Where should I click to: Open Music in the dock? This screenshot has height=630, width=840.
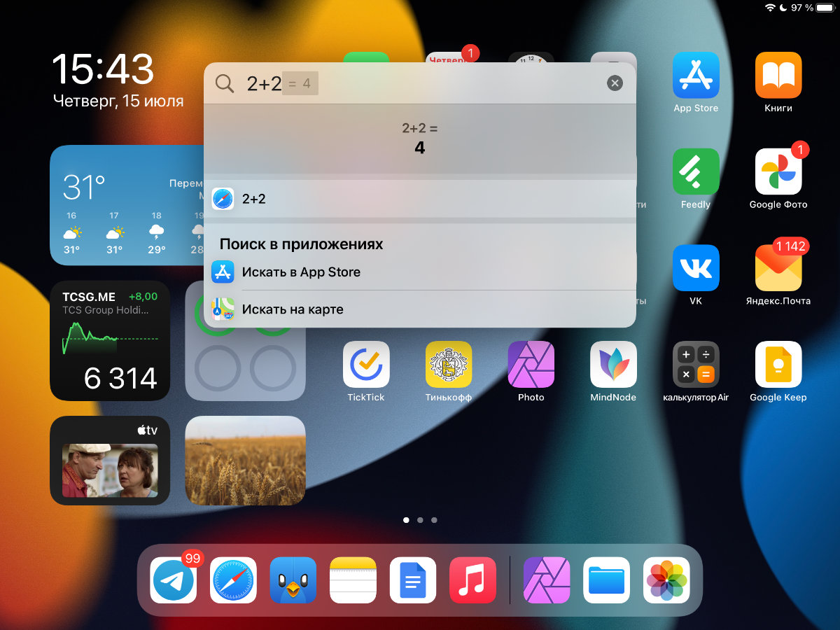tap(473, 580)
